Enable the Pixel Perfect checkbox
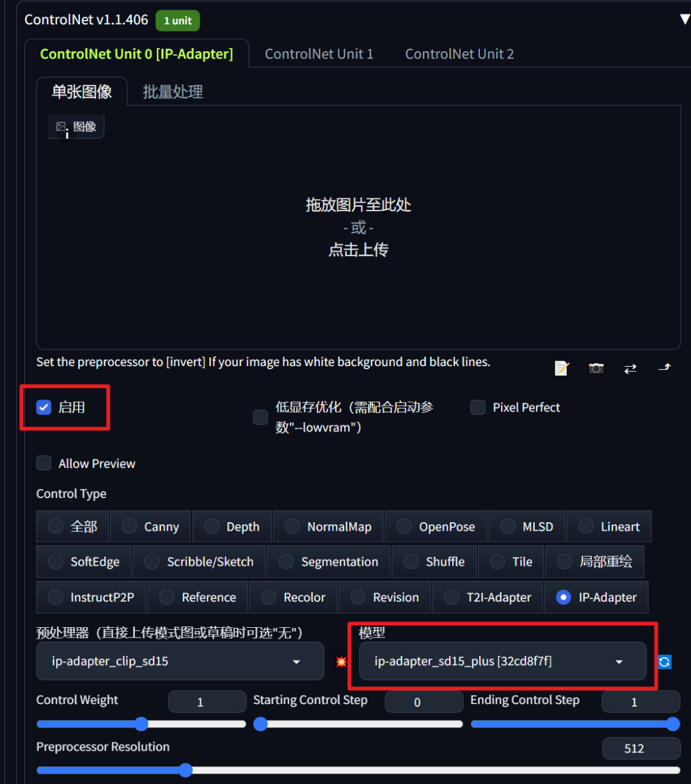Image resolution: width=691 pixels, height=784 pixels. pyautogui.click(x=478, y=407)
